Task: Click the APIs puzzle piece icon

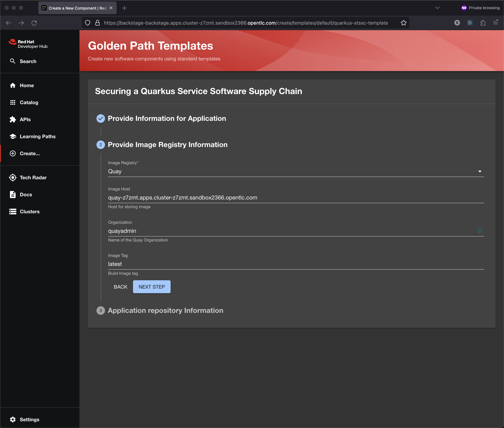Action: (x=13, y=119)
